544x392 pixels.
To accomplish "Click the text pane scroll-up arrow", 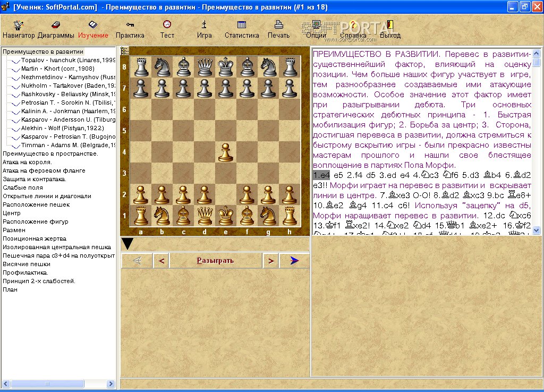I will [x=536, y=54].
